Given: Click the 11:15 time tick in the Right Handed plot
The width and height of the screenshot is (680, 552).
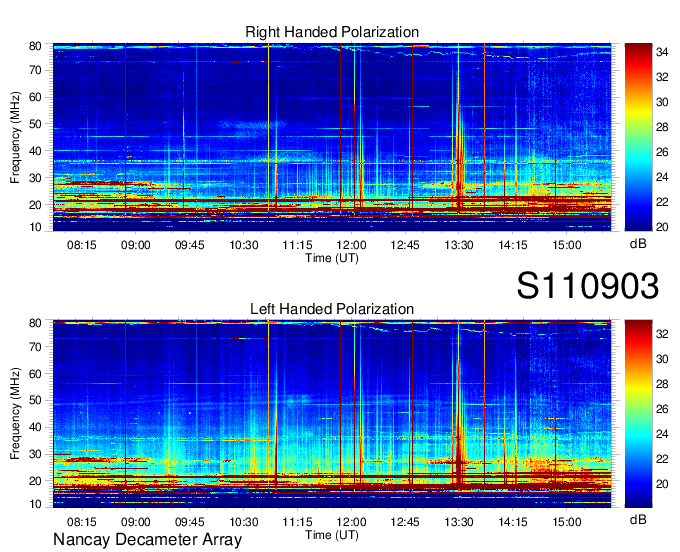Looking at the screenshot, I should click(298, 245).
